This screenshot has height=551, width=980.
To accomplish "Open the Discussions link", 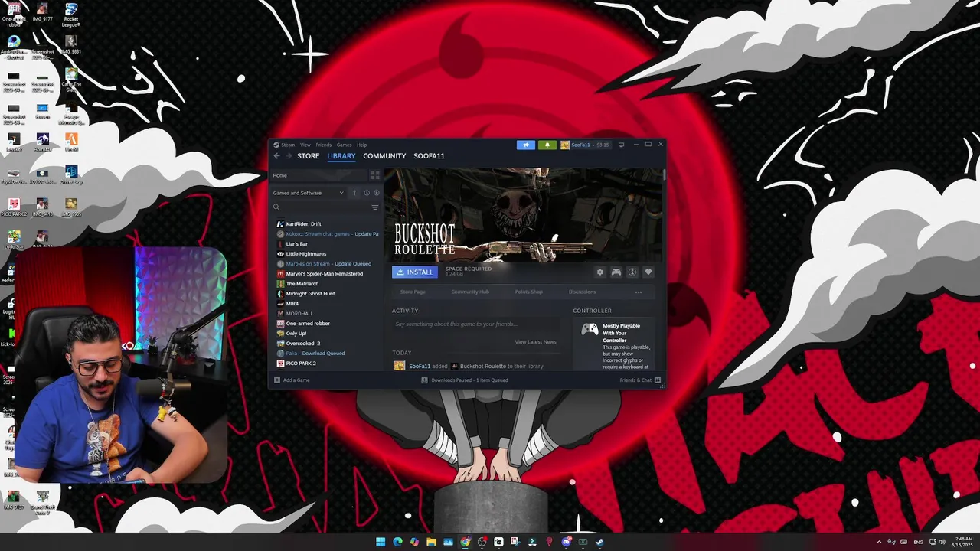I will pyautogui.click(x=582, y=292).
